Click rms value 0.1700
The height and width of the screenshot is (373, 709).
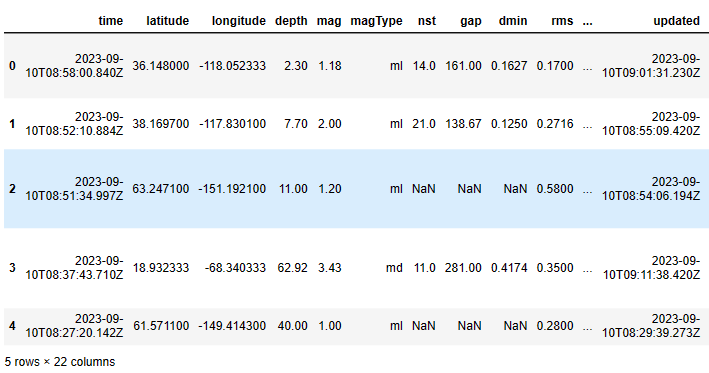555,66
